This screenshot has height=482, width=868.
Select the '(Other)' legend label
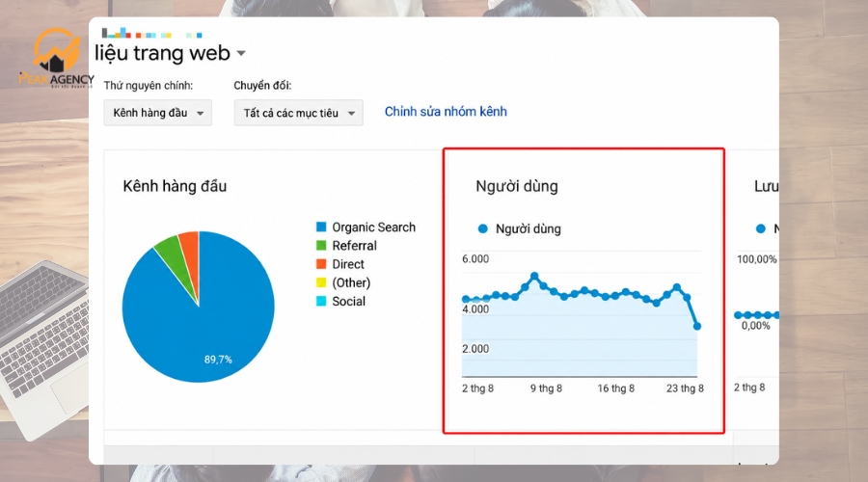point(351,282)
